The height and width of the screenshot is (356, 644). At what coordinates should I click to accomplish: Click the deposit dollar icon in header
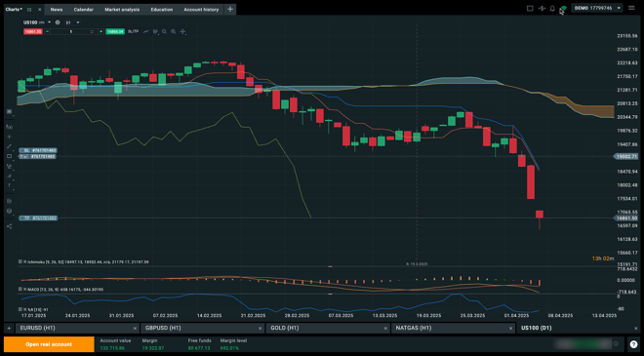point(542,8)
